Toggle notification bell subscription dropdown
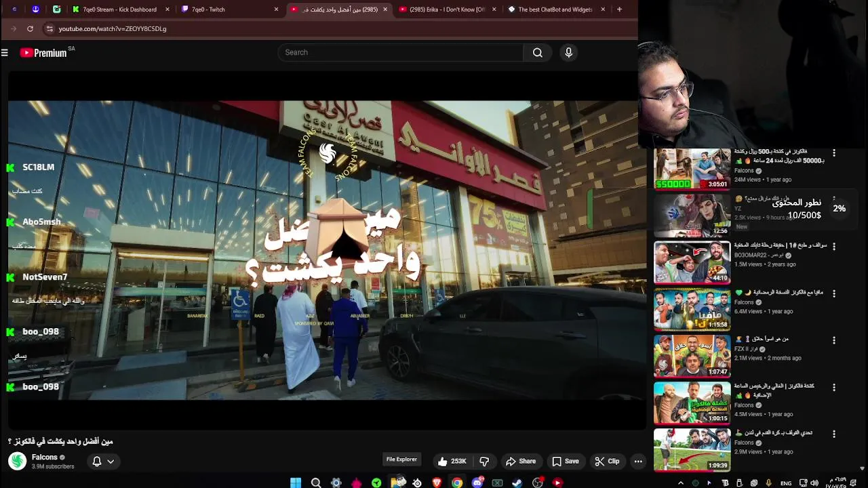The height and width of the screenshot is (488, 868). [103, 462]
